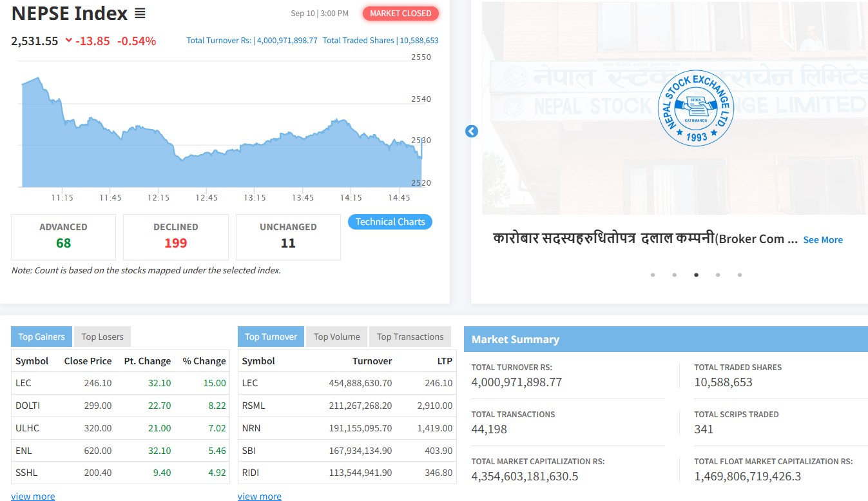This screenshot has width=868, height=501.
Task: Click the Symbol header in Top Gainers
Action: (32, 361)
